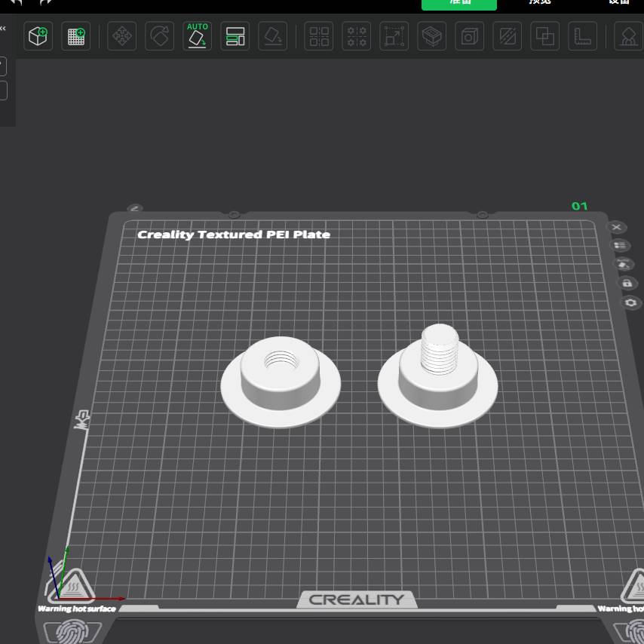Select the Rotate tool in toolbar
The width and height of the screenshot is (644, 644).
coord(159,36)
